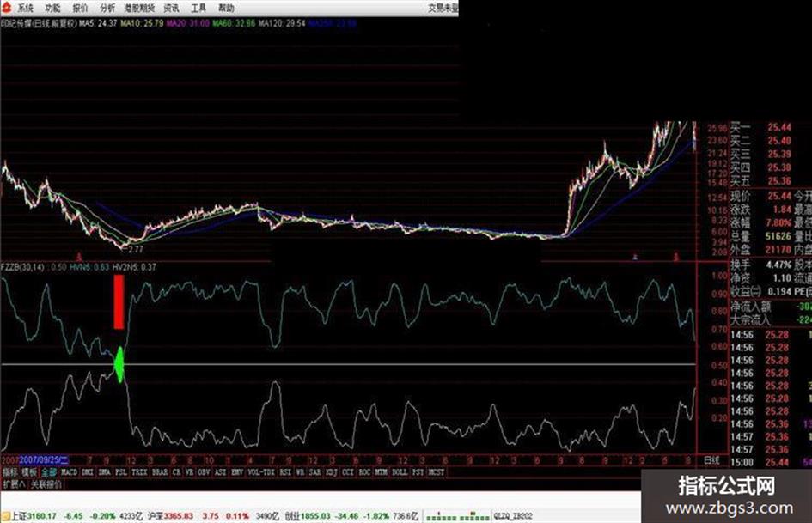The height and width of the screenshot is (523, 812).
Task: Switch to the BRAR indicator
Action: tap(160, 472)
